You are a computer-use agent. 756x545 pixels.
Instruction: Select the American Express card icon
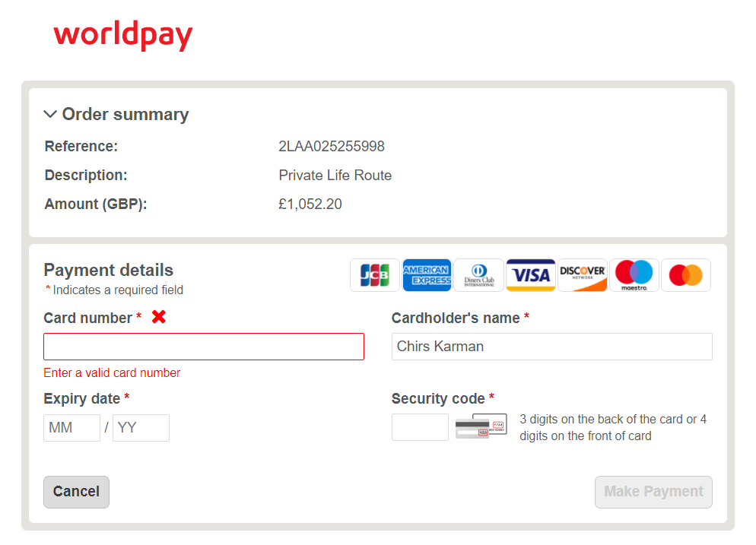[427, 275]
